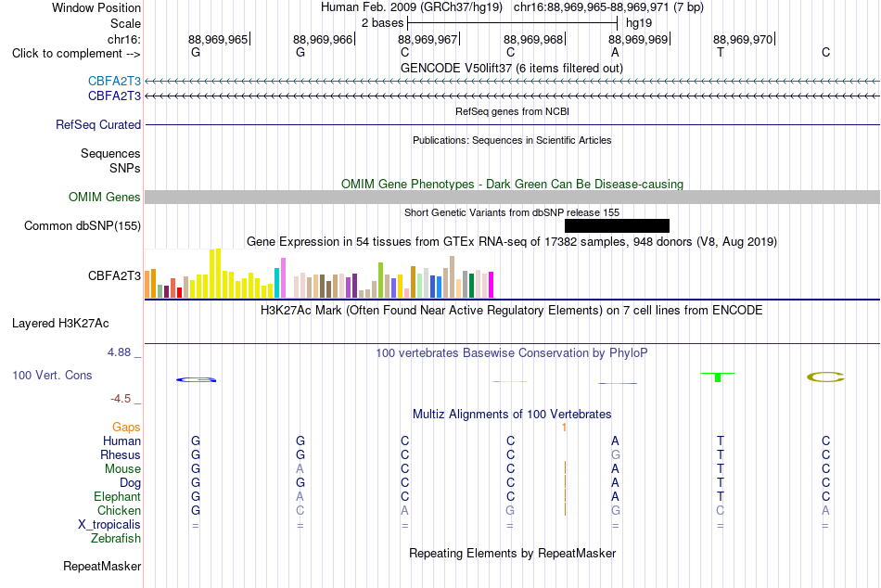Click the Gaps label in Multiz alignment

[x=126, y=428]
